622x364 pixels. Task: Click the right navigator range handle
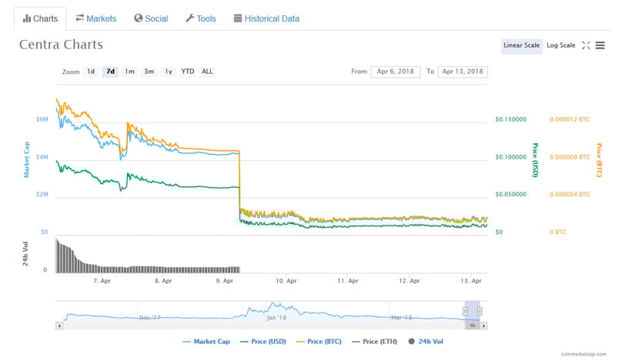pyautogui.click(x=480, y=311)
